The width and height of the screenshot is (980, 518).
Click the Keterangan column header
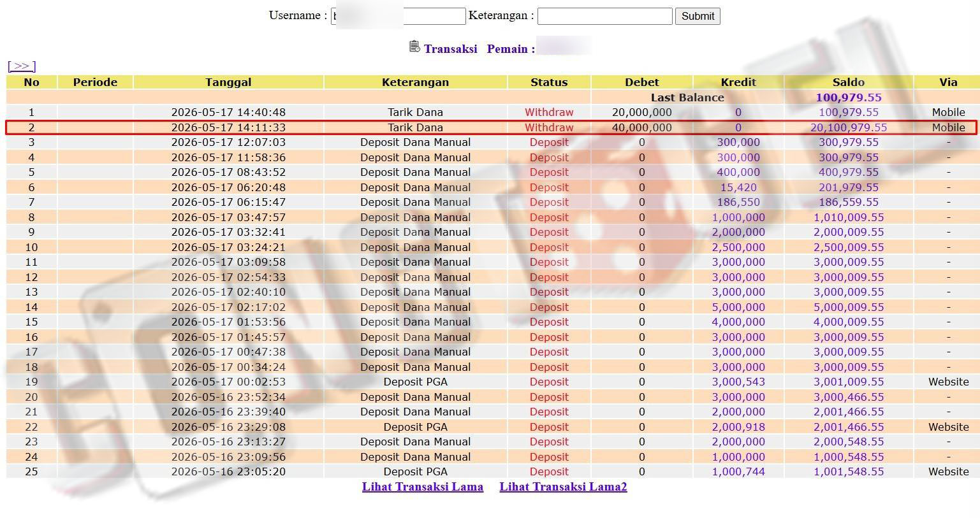[415, 82]
